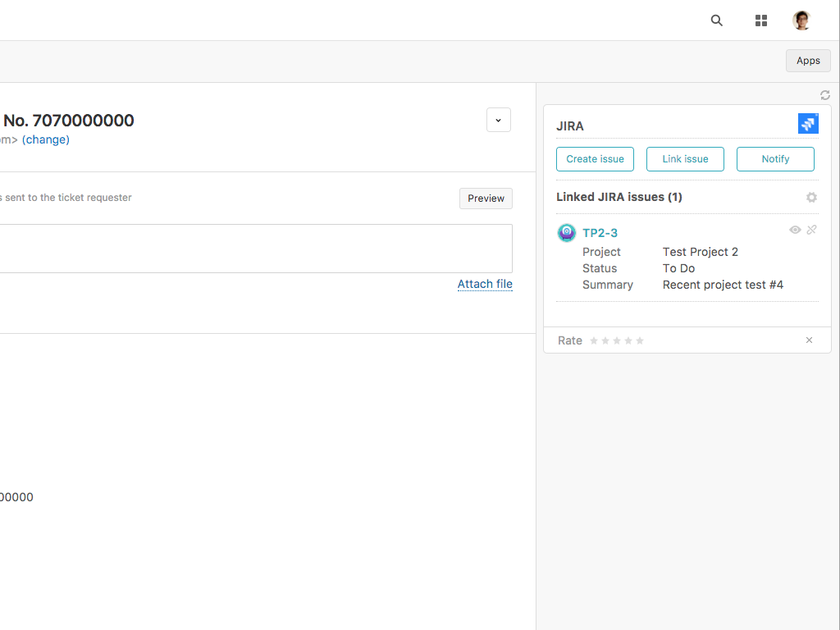This screenshot has height=630, width=840.
Task: Toggle watch eye on TP2-3 issue
Action: [x=795, y=230]
